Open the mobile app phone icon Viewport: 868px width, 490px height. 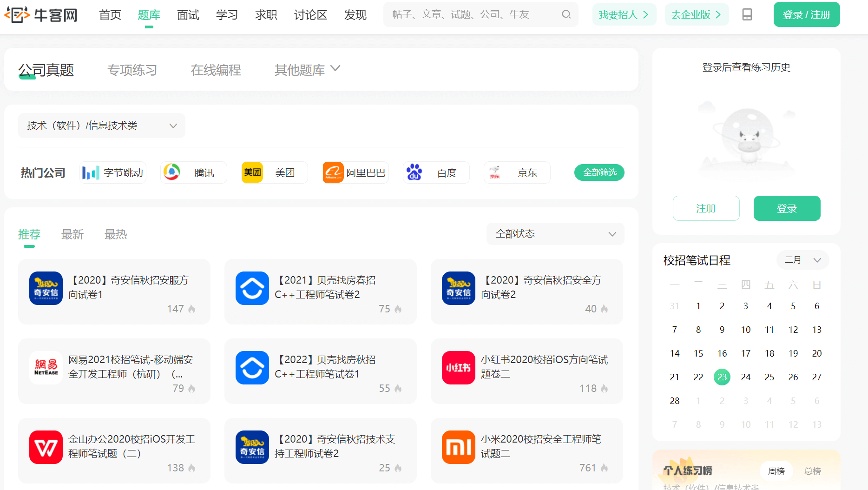click(747, 14)
